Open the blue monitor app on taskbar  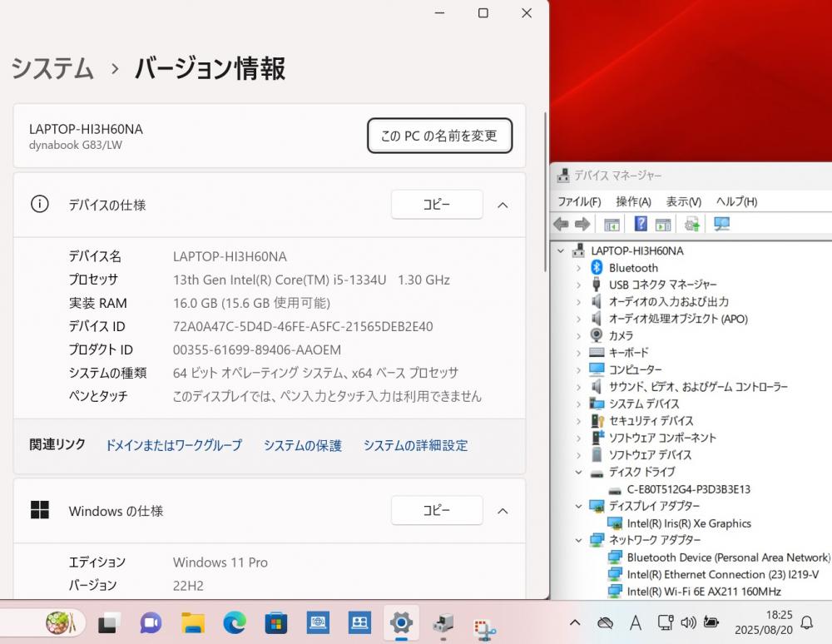(317, 622)
